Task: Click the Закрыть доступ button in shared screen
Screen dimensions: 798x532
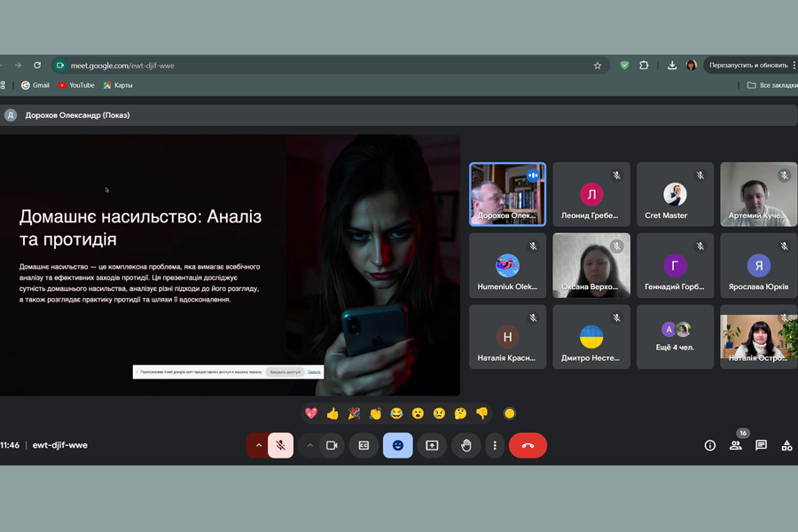Action: click(x=285, y=372)
